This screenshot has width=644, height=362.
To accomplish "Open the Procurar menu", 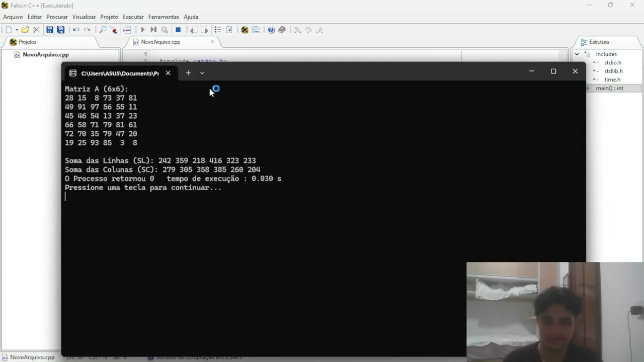I will click(57, 17).
